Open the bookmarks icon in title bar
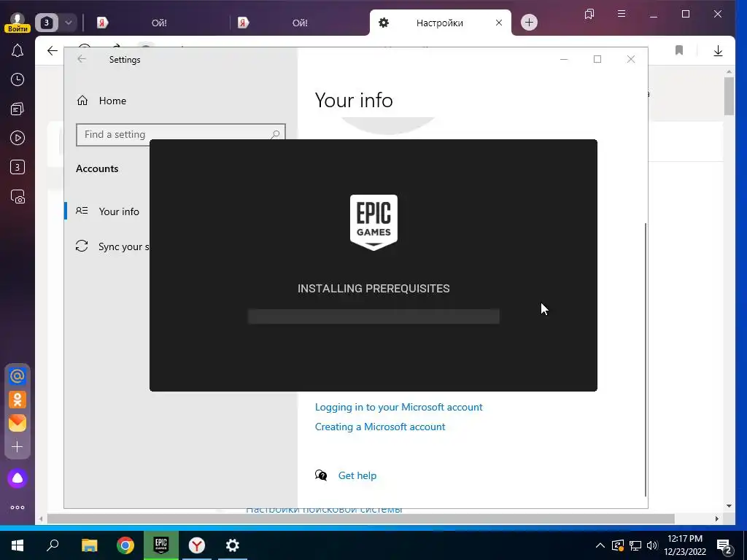Viewport: 747px width, 560px height. pyautogui.click(x=589, y=14)
